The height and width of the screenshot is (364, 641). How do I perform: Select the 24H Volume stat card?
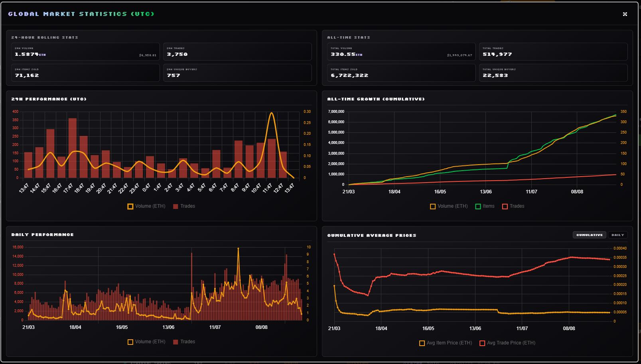click(85, 52)
